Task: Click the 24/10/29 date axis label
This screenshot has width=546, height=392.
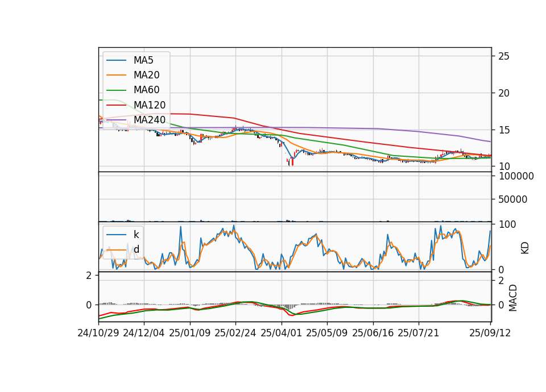Action: tap(98, 333)
